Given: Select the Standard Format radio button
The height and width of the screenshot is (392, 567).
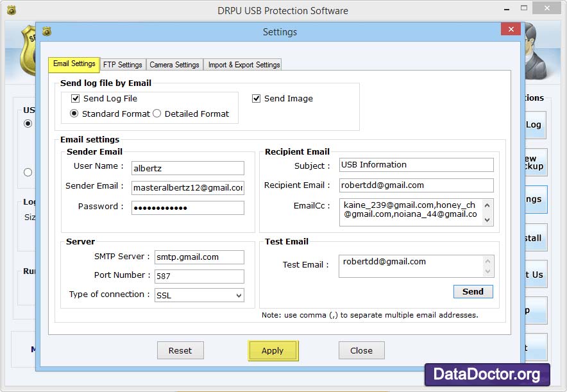Looking at the screenshot, I should pos(75,114).
